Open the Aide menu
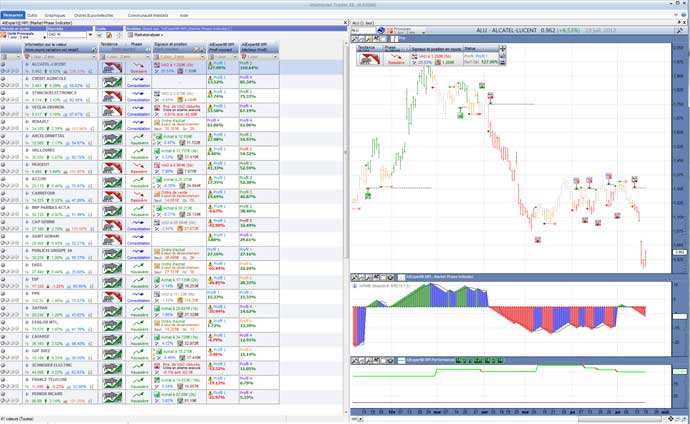 click(183, 16)
